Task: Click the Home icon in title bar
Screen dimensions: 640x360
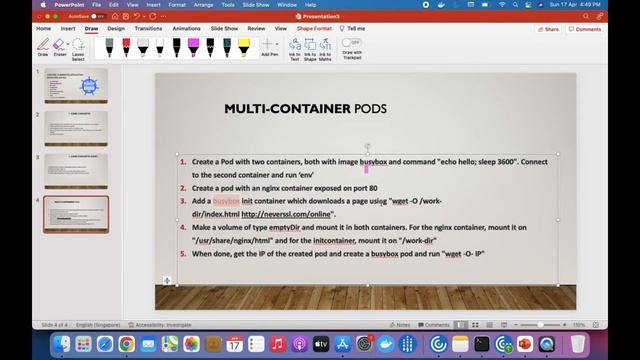Action: click(115, 16)
